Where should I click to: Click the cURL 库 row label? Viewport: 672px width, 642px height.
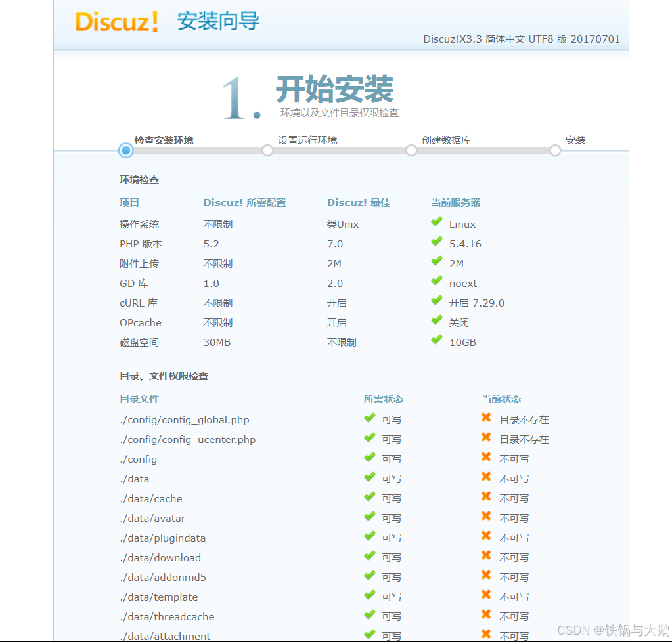coord(139,303)
